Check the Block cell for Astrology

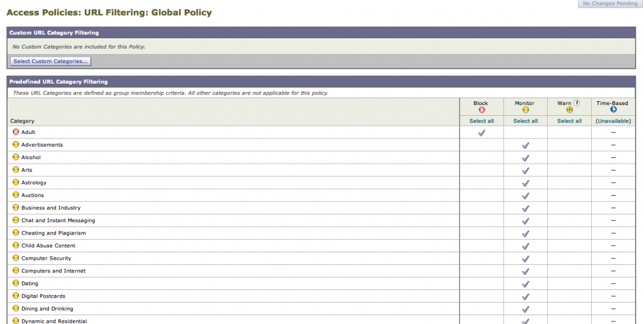pyautogui.click(x=482, y=183)
